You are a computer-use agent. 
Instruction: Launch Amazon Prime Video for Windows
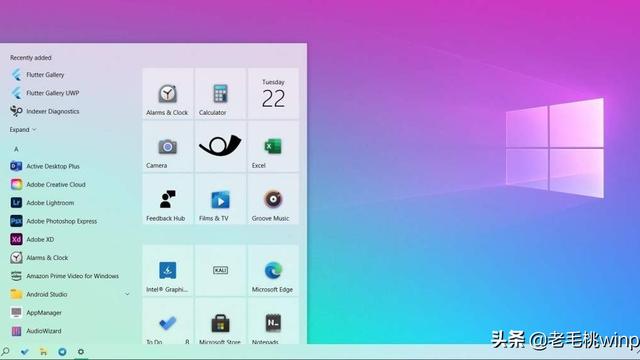pos(64,276)
